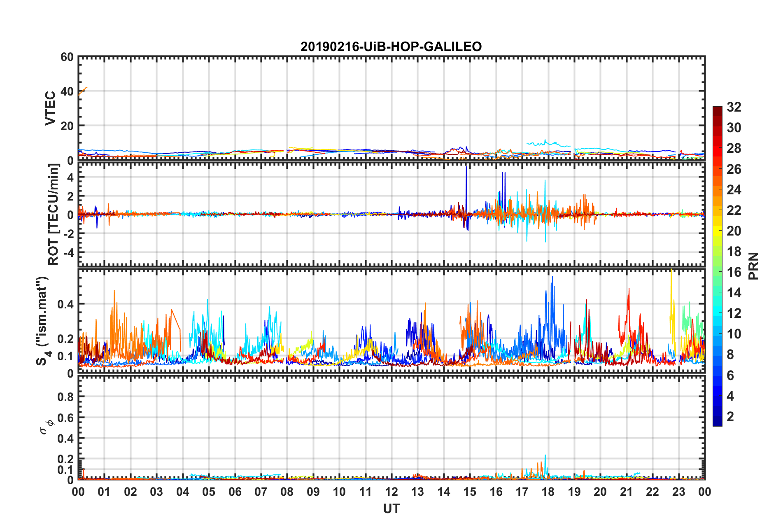Image resolution: width=783 pixels, height=532 pixels.
Task: Click ROT axis tick -4
Action: 69,252
